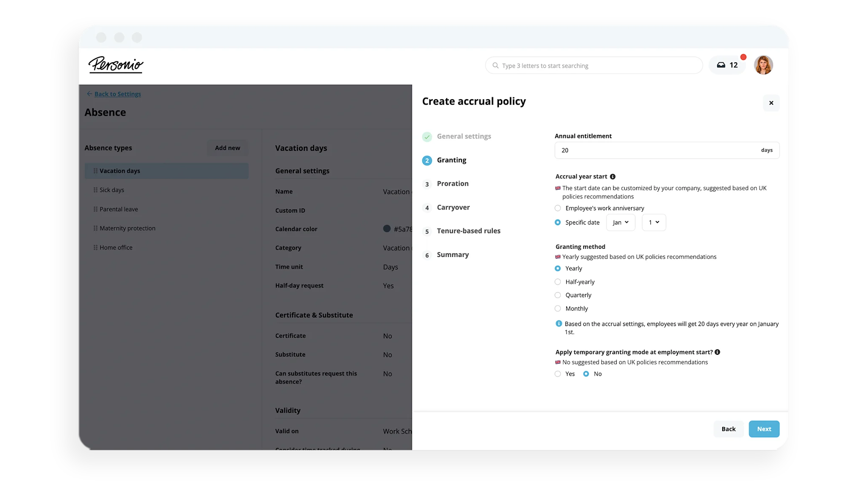Go to the Proration step
The image size is (868, 484).
click(x=452, y=184)
